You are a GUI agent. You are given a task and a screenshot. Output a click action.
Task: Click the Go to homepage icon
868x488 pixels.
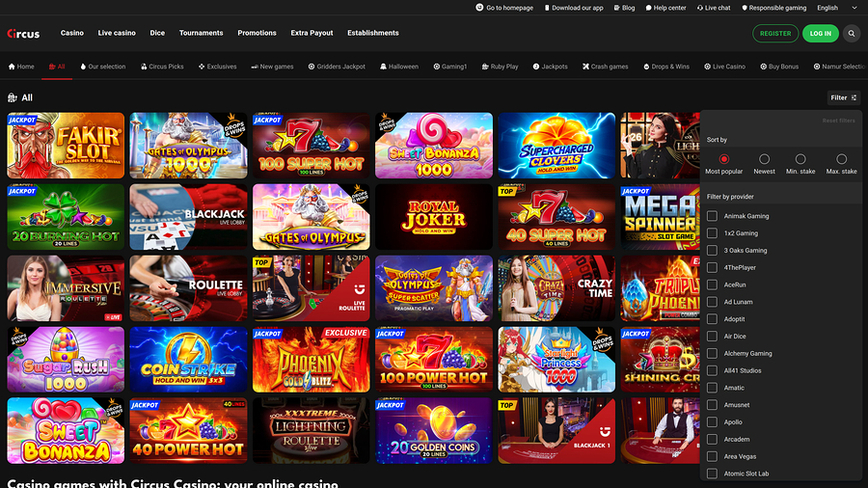point(479,8)
